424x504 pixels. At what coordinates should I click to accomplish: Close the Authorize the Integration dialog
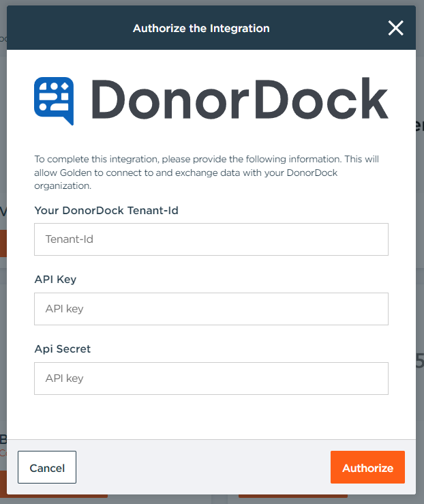[395, 28]
